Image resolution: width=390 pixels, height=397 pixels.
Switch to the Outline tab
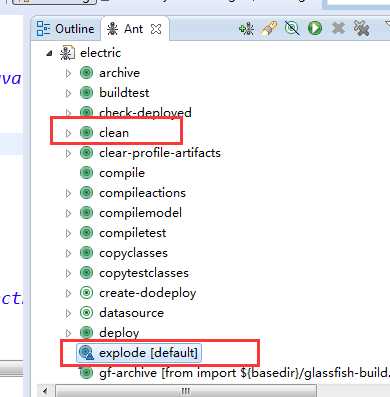pyautogui.click(x=65, y=29)
